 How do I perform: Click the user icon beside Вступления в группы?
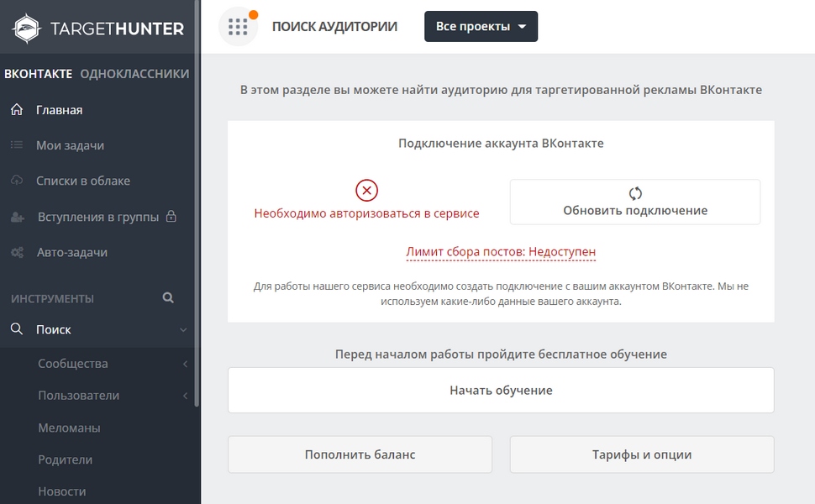(18, 217)
